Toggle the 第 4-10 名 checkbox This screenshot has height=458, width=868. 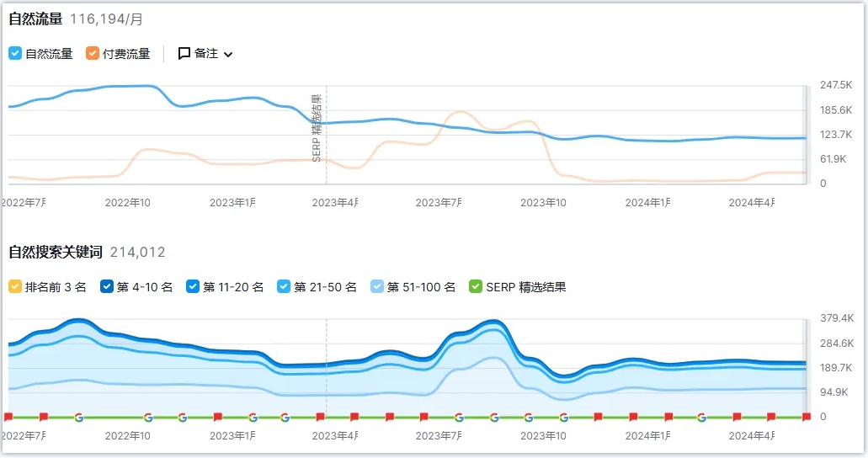tap(107, 286)
